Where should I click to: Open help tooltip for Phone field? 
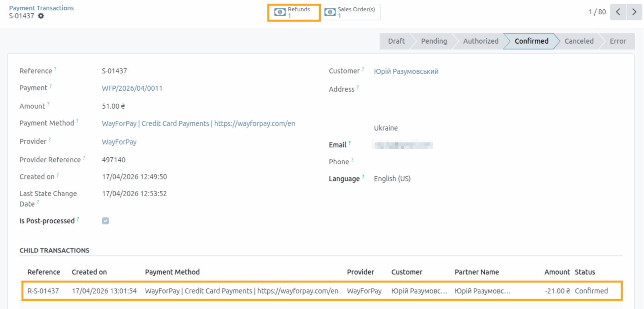352,160
